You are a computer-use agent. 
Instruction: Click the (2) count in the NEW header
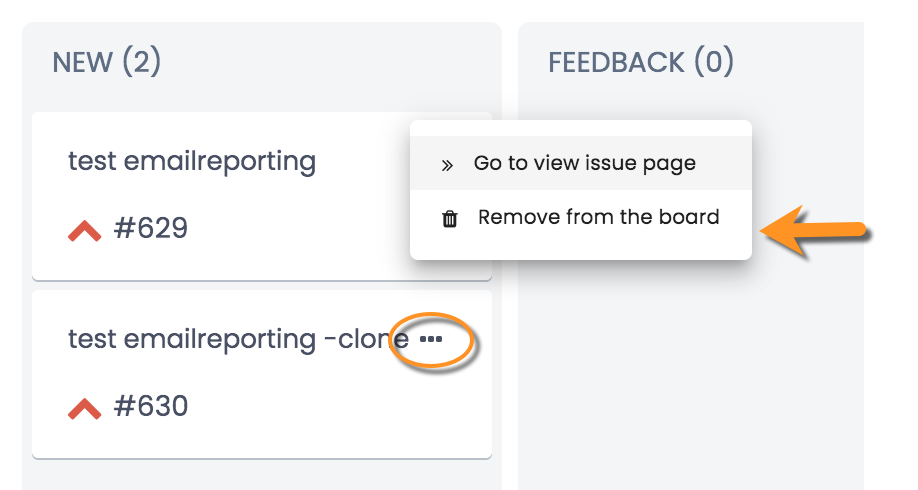click(x=142, y=61)
